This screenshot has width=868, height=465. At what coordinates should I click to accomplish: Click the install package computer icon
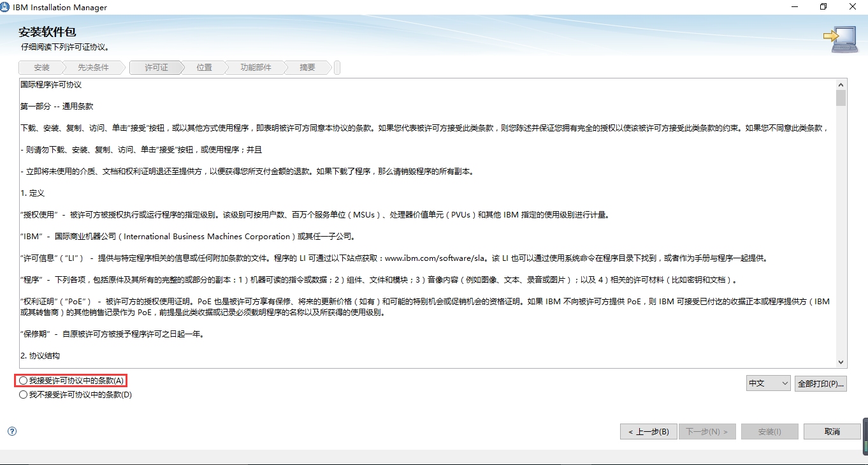(840, 40)
